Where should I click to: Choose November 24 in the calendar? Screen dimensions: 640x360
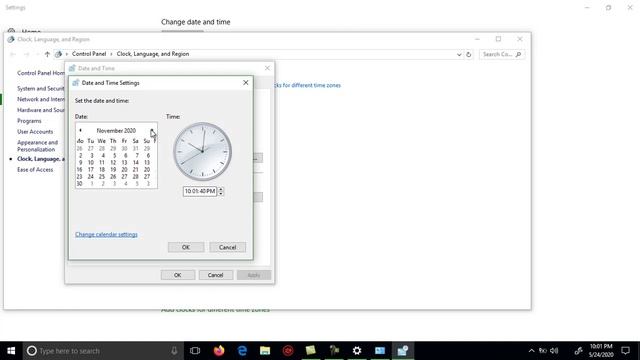tap(91, 176)
